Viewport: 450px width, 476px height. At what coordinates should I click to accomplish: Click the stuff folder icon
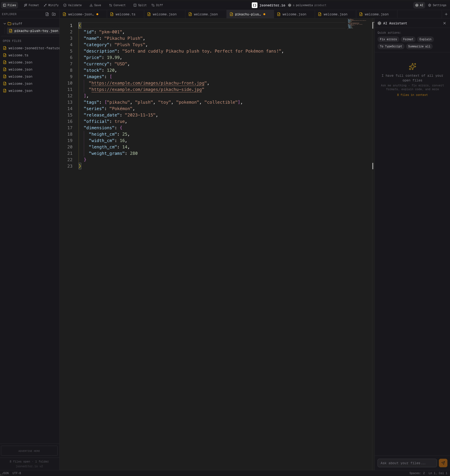tap(9, 24)
